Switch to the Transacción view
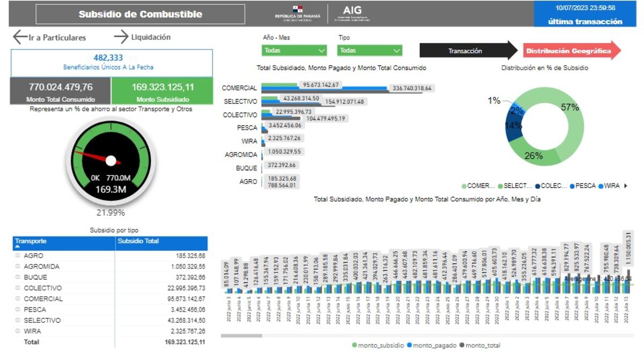 [465, 51]
